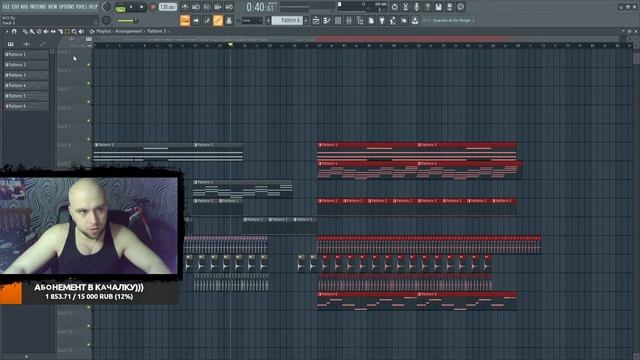Click arrow right of Pattern 6 selector
This screenshot has height=360, width=640.
[x=306, y=20]
